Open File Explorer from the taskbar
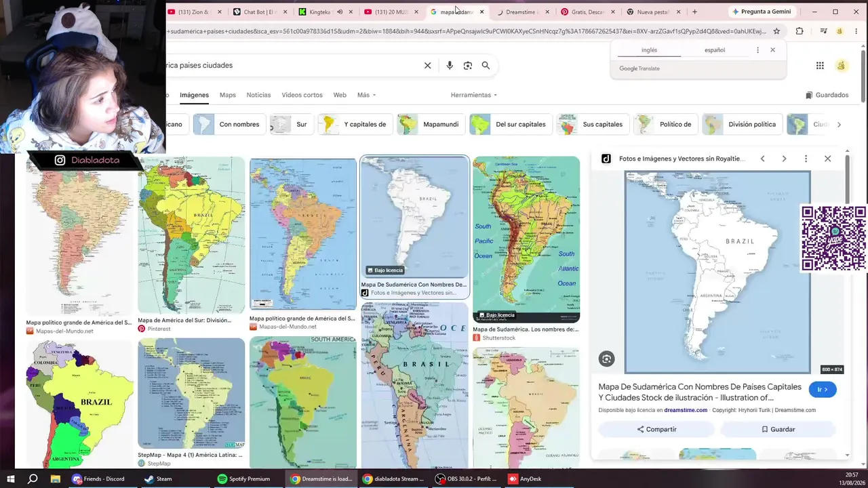Screen dimensions: 868x488 (x=56, y=479)
